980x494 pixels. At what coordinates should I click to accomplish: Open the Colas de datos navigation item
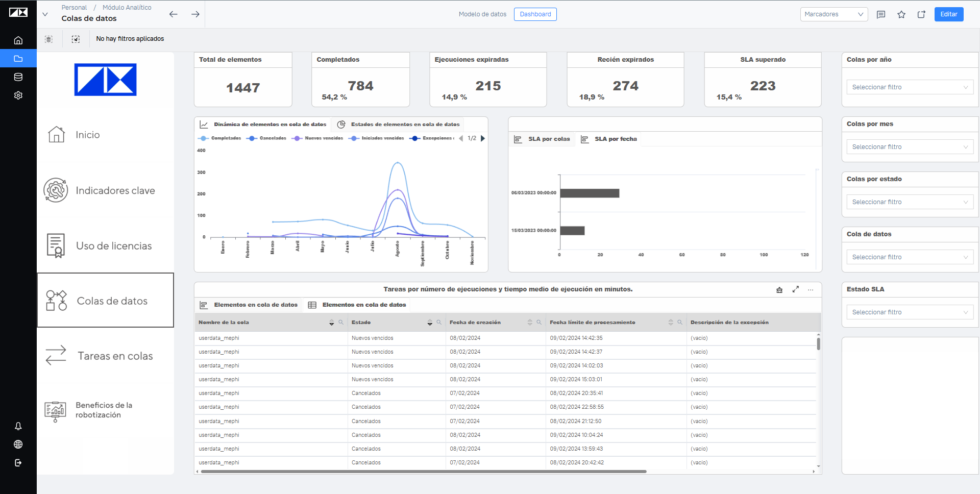click(106, 301)
